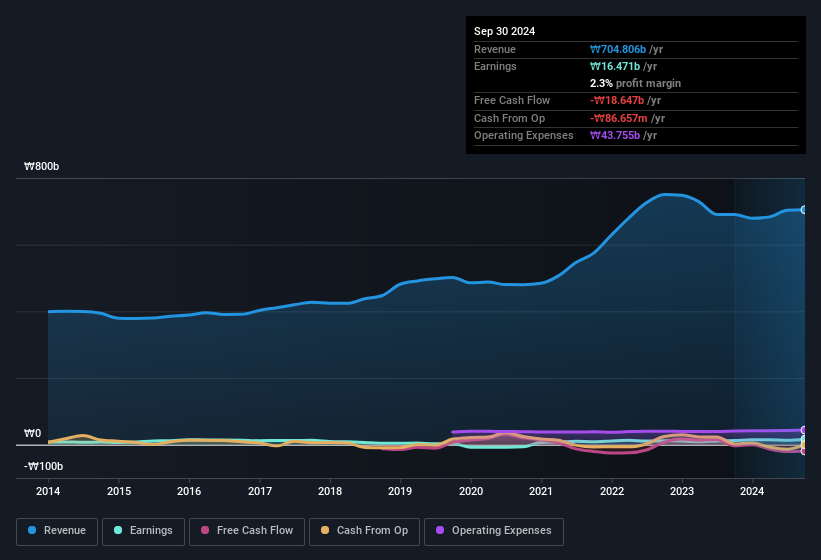Image resolution: width=821 pixels, height=560 pixels.
Task: Click the Sep 30 2024 tooltip date
Action: (504, 31)
